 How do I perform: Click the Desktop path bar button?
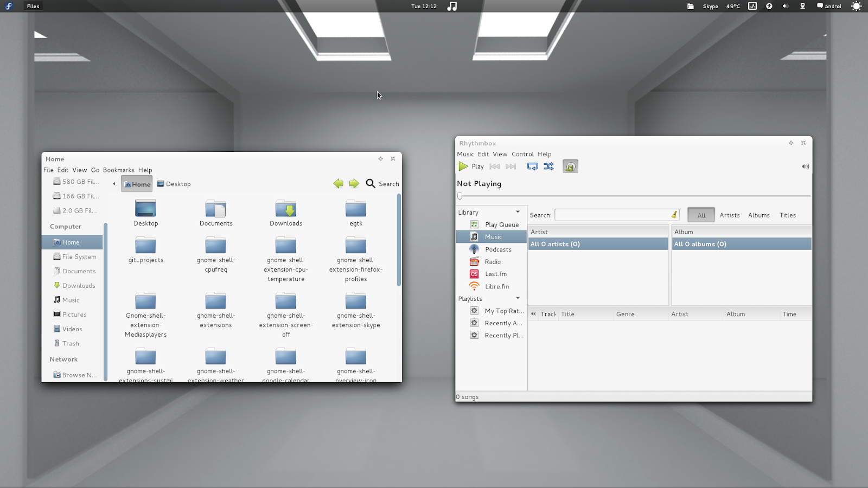pyautogui.click(x=174, y=184)
